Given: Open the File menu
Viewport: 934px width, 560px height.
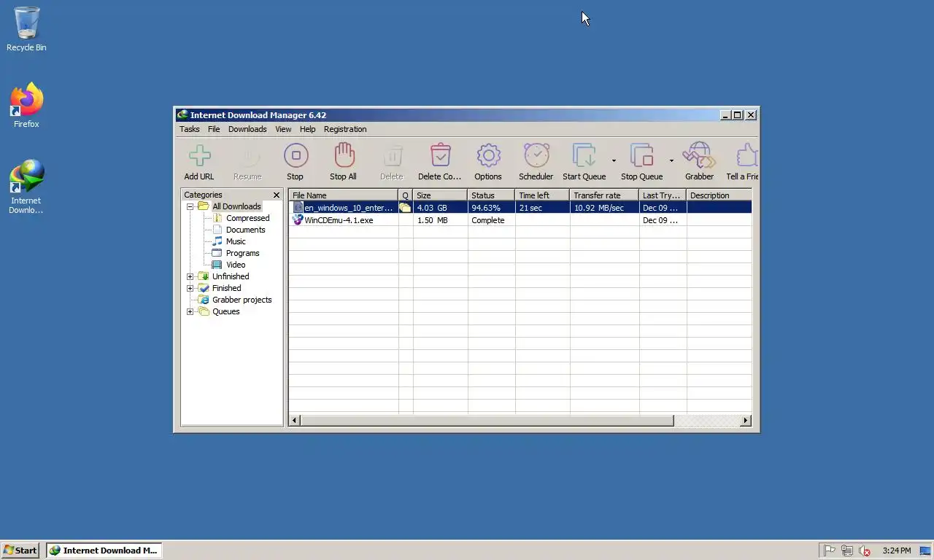Looking at the screenshot, I should point(214,129).
